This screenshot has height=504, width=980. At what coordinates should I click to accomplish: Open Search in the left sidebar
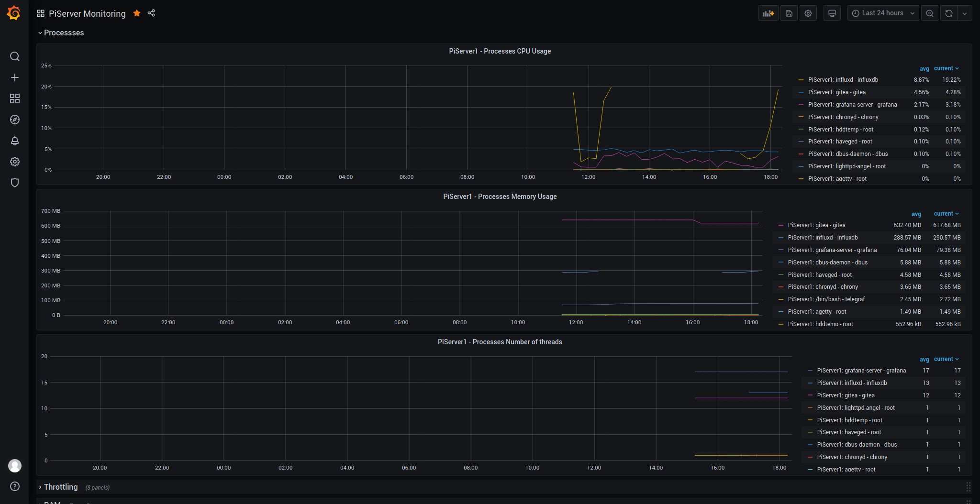point(15,56)
